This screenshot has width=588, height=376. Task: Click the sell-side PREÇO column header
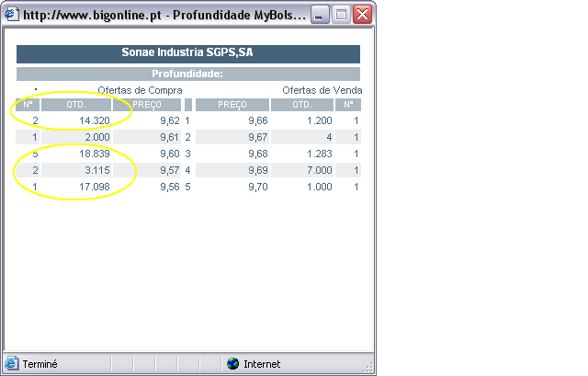click(x=232, y=105)
